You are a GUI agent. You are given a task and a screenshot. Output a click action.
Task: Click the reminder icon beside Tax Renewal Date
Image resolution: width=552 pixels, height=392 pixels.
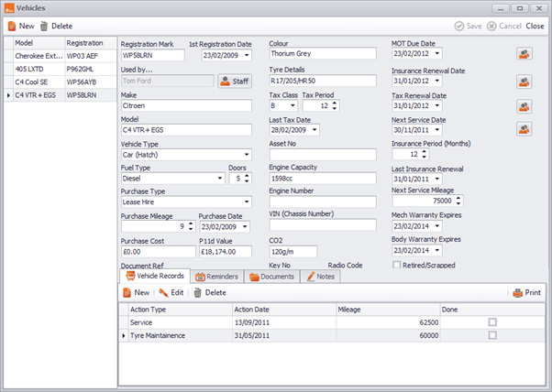pyautogui.click(x=524, y=106)
